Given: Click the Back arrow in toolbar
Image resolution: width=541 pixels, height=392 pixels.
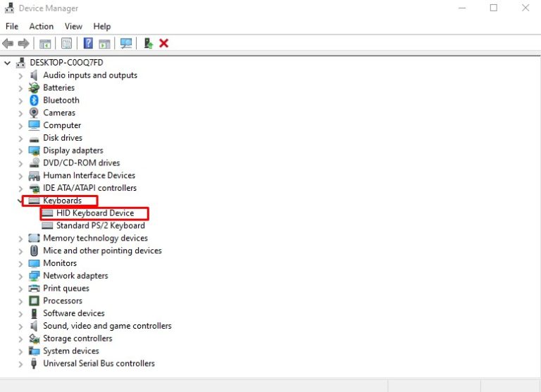Looking at the screenshot, I should pos(8,44).
